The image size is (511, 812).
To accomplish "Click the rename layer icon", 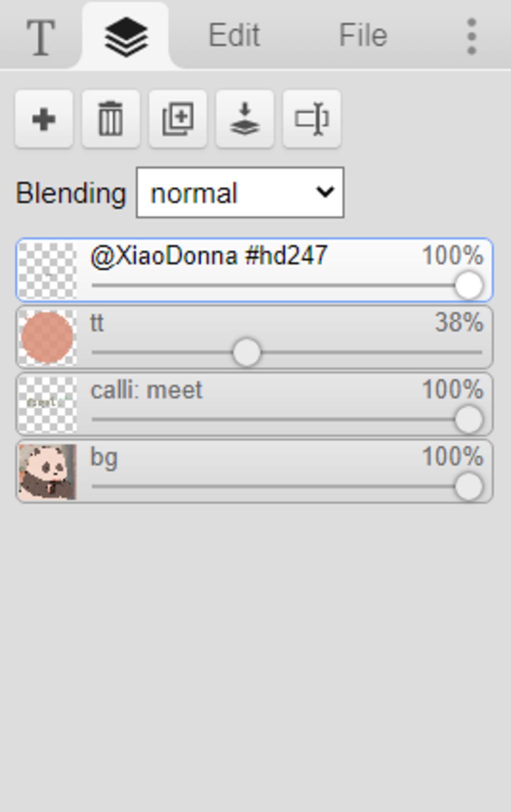I will [x=312, y=119].
